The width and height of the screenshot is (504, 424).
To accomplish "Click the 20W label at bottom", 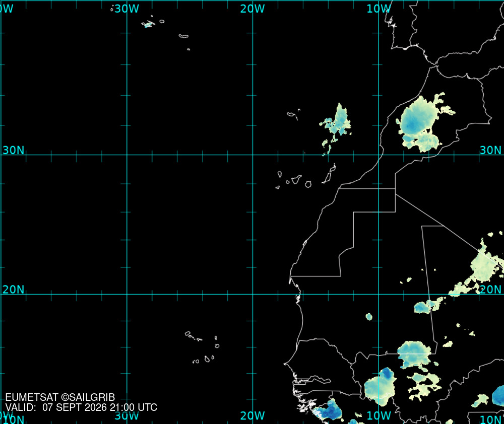I will point(253,415).
